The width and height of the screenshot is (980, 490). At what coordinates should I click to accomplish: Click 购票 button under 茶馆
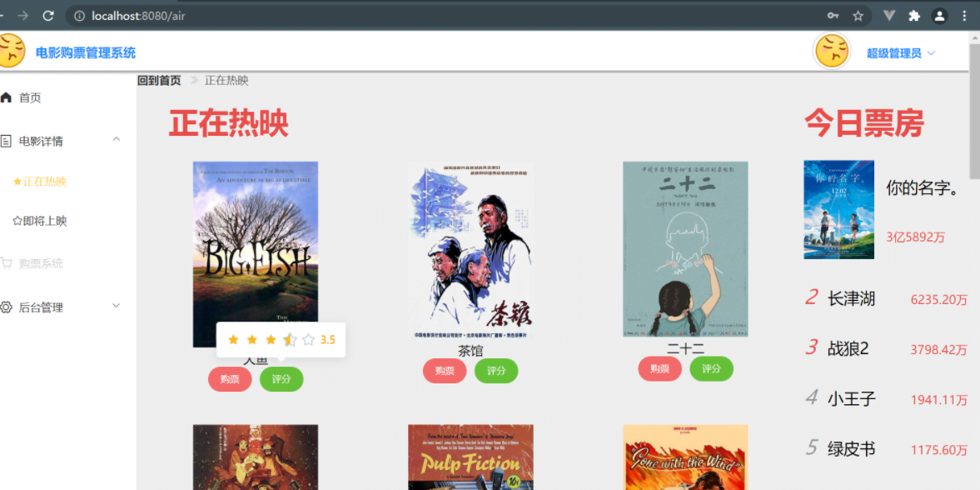coord(445,371)
